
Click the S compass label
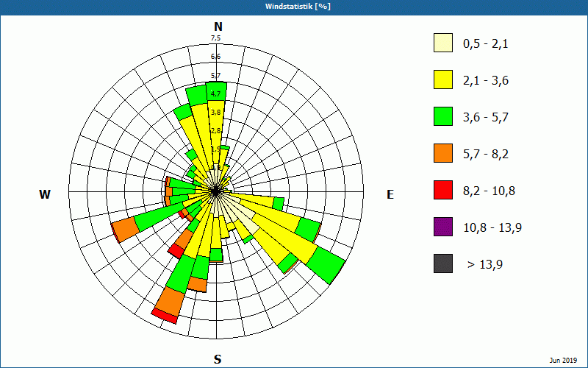click(x=218, y=359)
